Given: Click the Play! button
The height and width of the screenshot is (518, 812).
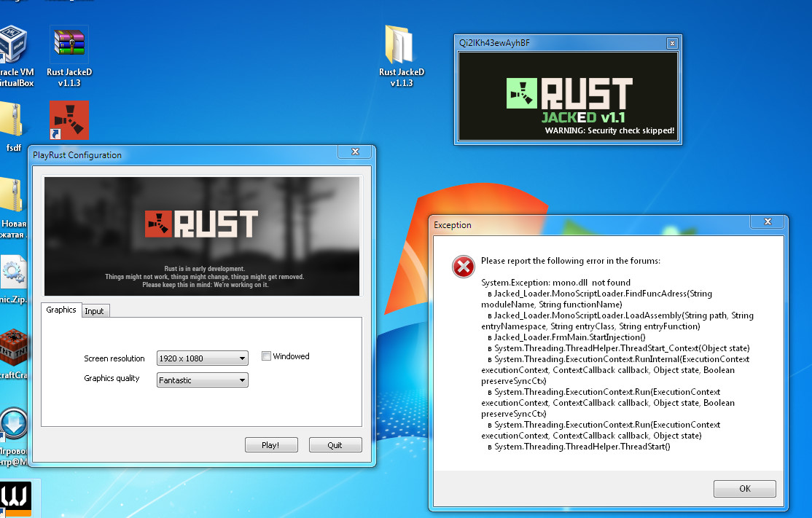Looking at the screenshot, I should [x=271, y=445].
